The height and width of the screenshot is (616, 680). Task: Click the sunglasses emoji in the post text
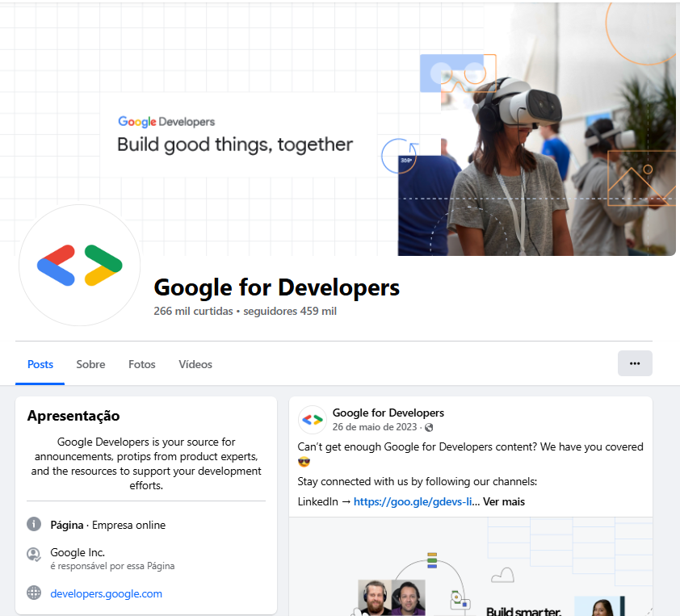pyautogui.click(x=303, y=461)
